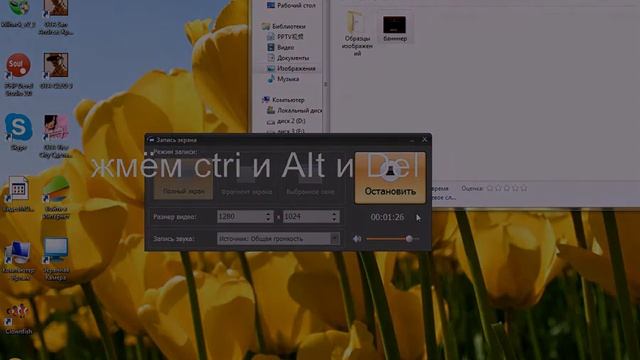
Task: Open Локальный диск in the Explorer sidebar
Action: (x=294, y=110)
